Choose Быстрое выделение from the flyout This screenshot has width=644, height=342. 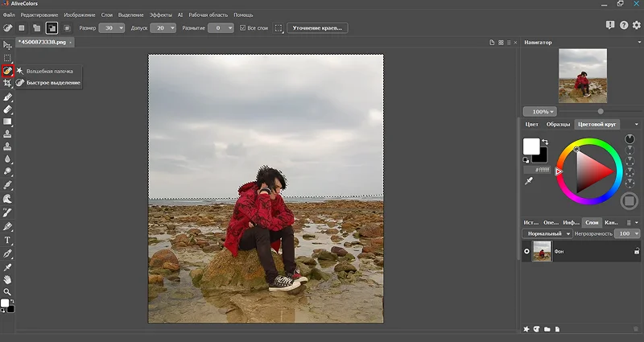pos(53,83)
